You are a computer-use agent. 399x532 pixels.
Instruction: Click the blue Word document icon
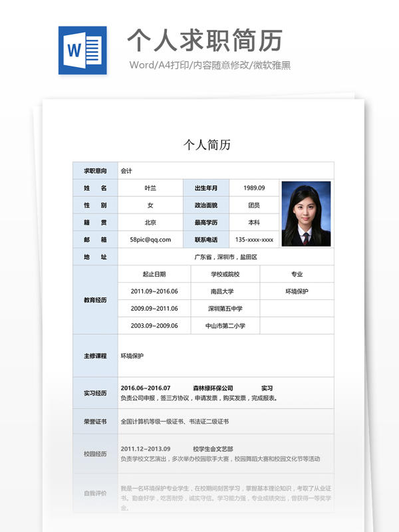82,51
